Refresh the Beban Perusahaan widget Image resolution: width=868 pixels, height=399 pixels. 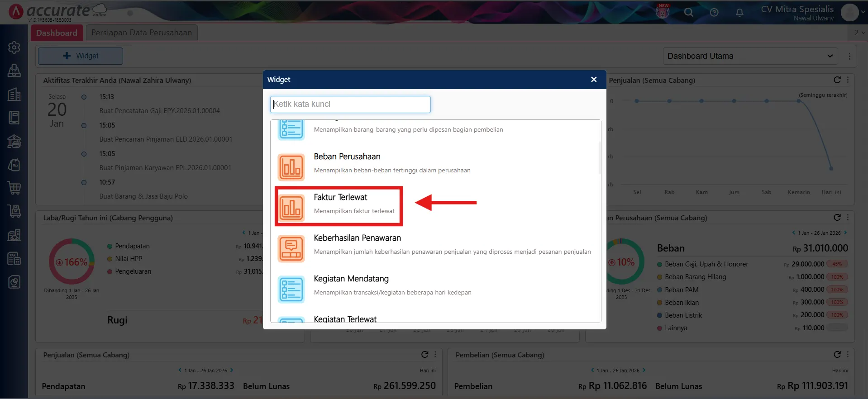pos(837,218)
